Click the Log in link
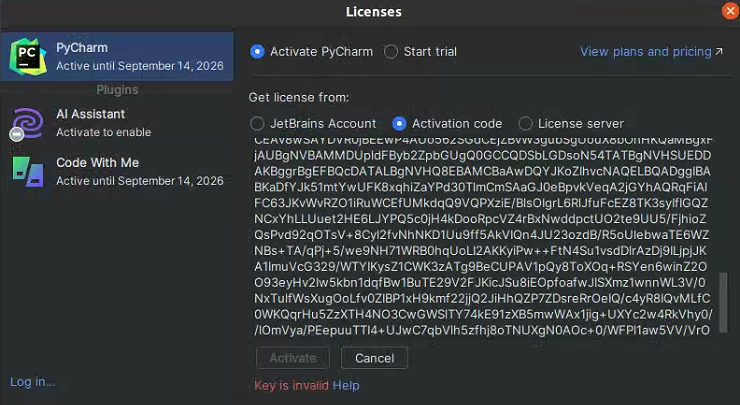The height and width of the screenshot is (405, 740). (33, 382)
